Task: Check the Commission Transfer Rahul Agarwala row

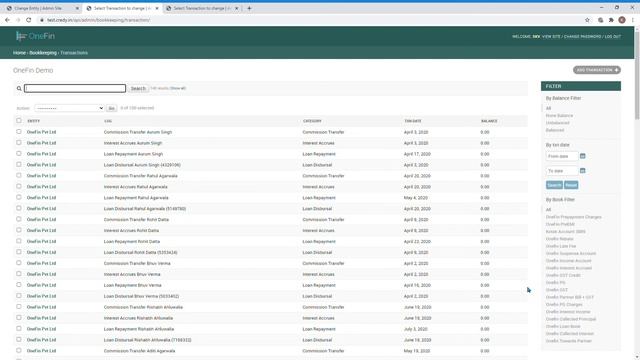Action: 19,176
